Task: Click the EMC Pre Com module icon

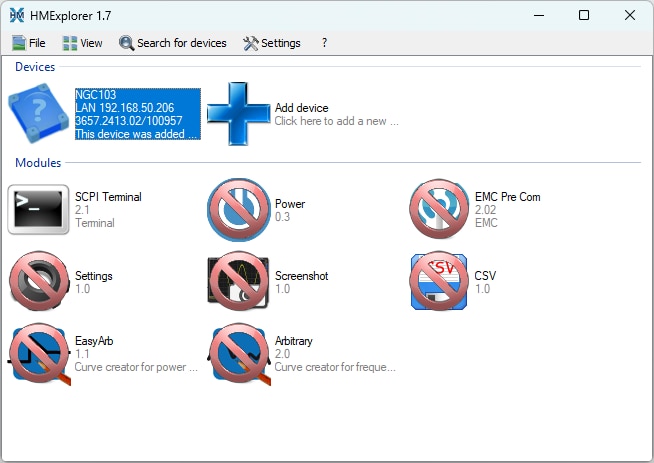Action: coord(438,210)
